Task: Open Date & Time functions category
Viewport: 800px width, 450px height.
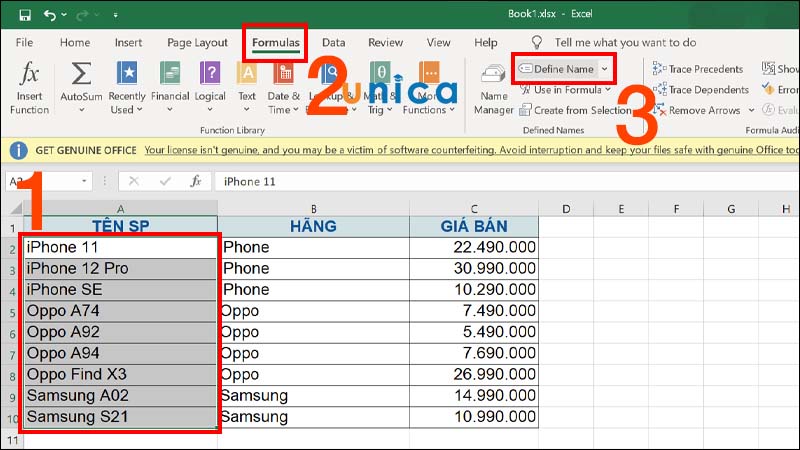Action: tap(284, 88)
